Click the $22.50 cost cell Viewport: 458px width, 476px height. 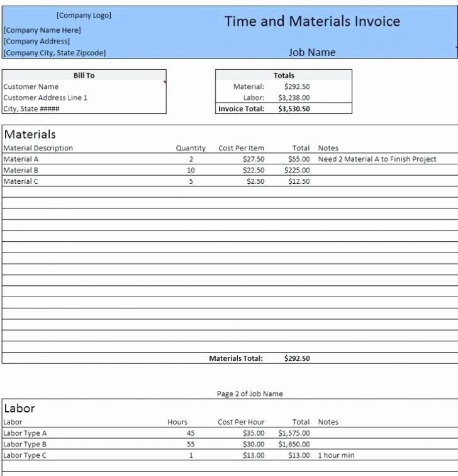point(254,170)
